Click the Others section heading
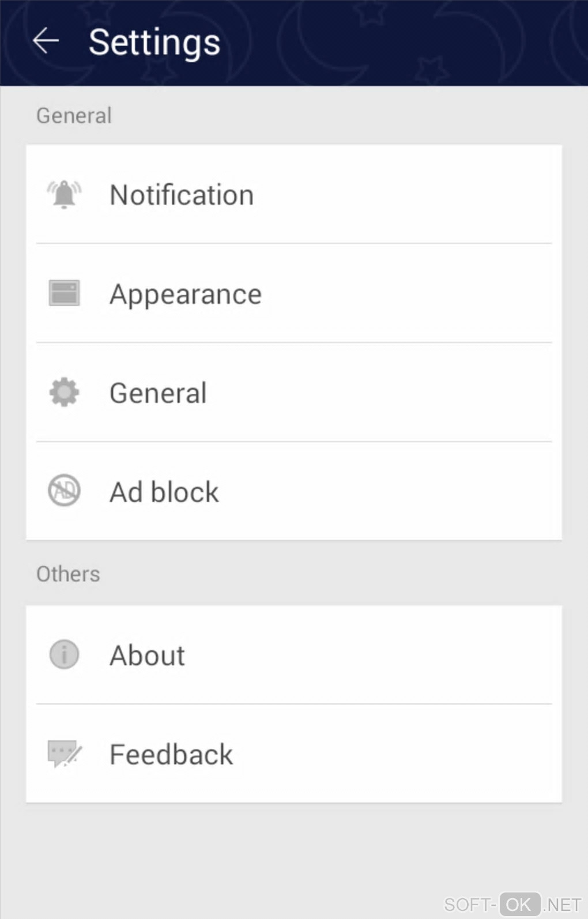 [x=68, y=574]
